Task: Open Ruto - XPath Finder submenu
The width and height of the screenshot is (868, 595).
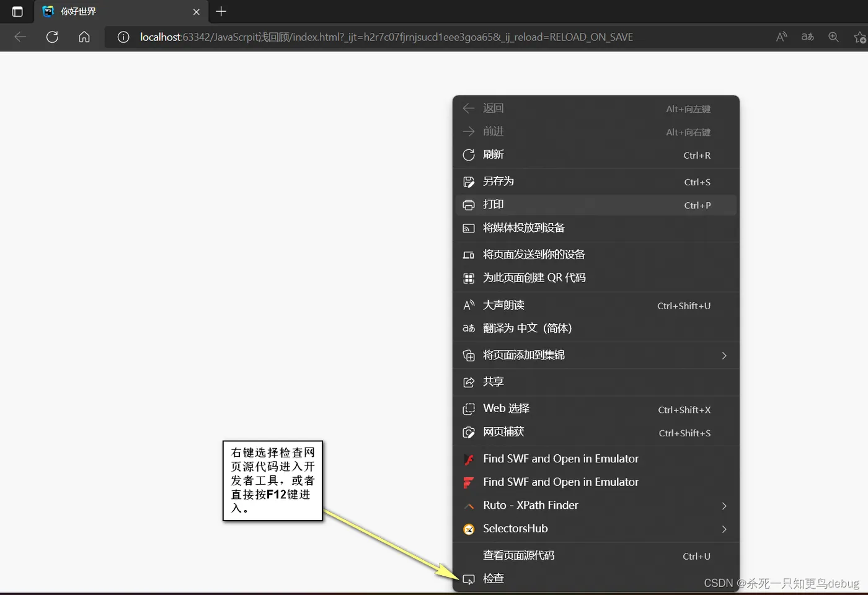Action: point(596,506)
